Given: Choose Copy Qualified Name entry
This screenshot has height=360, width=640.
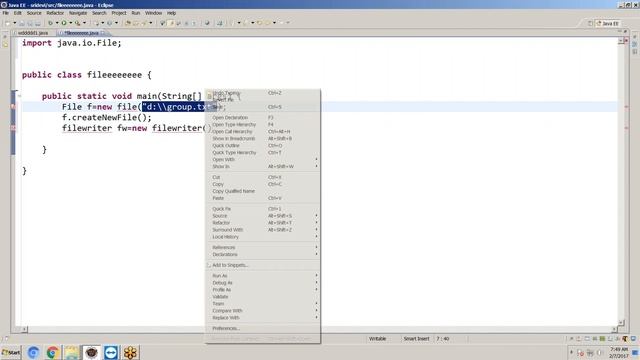Looking at the screenshot, I should pyautogui.click(x=263, y=191).
